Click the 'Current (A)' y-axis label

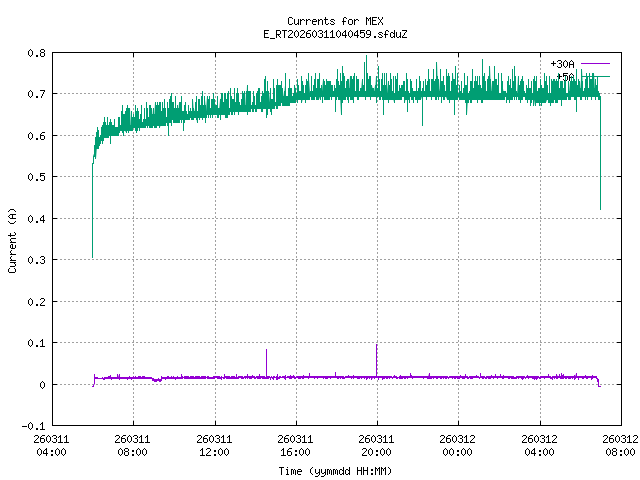click(13, 239)
